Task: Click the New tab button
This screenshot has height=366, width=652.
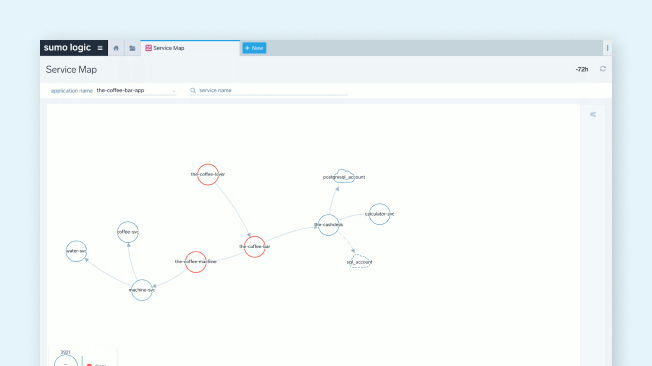Action: 254,48
